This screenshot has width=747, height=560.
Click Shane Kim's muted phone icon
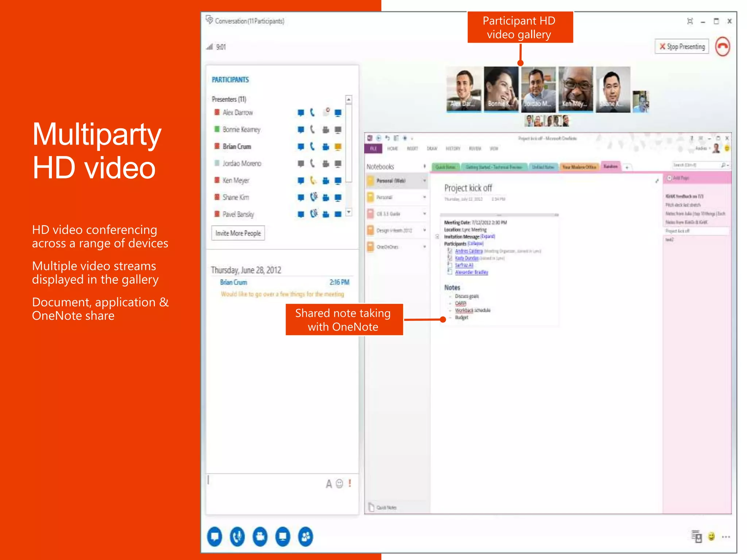point(314,197)
